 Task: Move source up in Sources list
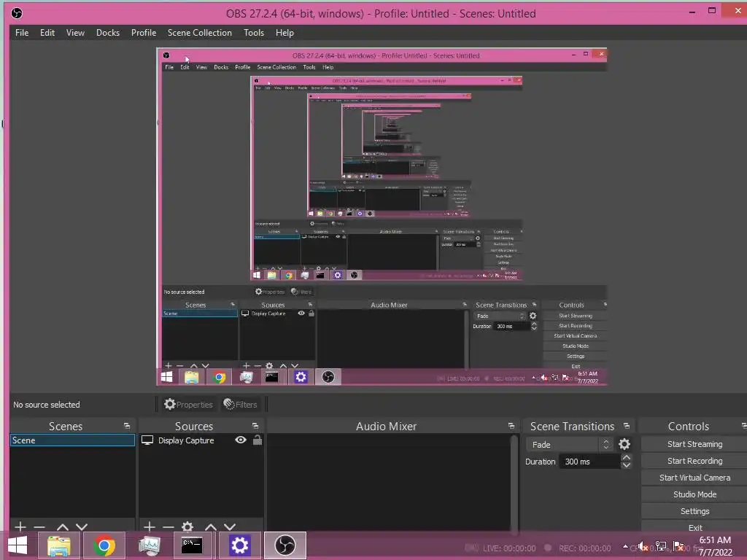pyautogui.click(x=211, y=527)
